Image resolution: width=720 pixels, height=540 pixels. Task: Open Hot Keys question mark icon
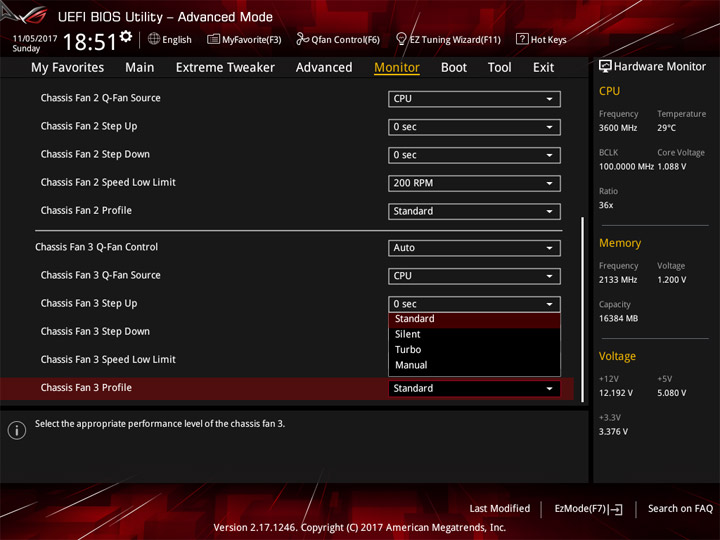coord(522,39)
